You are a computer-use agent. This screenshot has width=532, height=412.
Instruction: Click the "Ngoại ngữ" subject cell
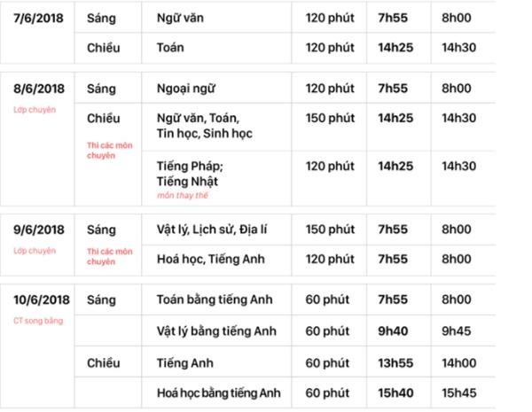[185, 89]
